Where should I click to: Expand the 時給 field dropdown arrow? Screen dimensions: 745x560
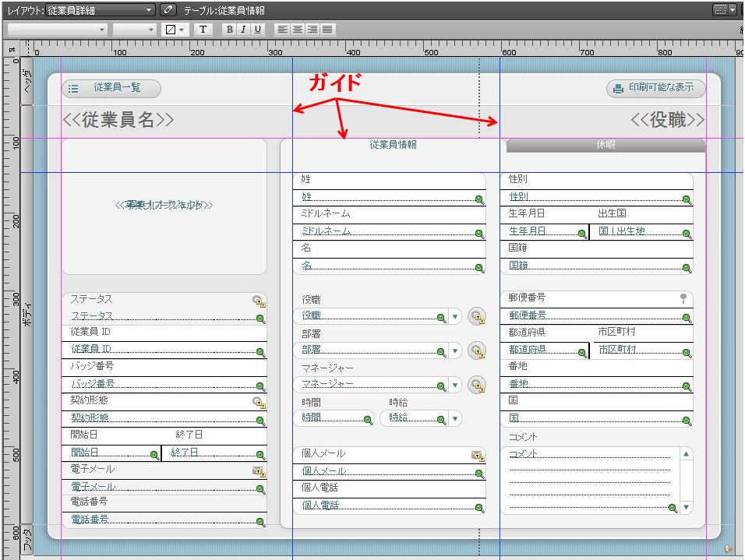pos(454,419)
